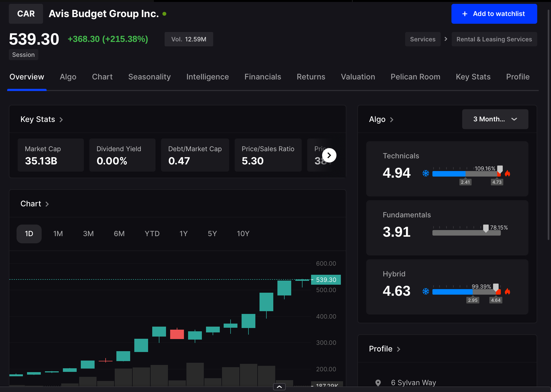Click the Vol. 12.59M badge
The width and height of the screenshot is (551, 392).
[189, 39]
